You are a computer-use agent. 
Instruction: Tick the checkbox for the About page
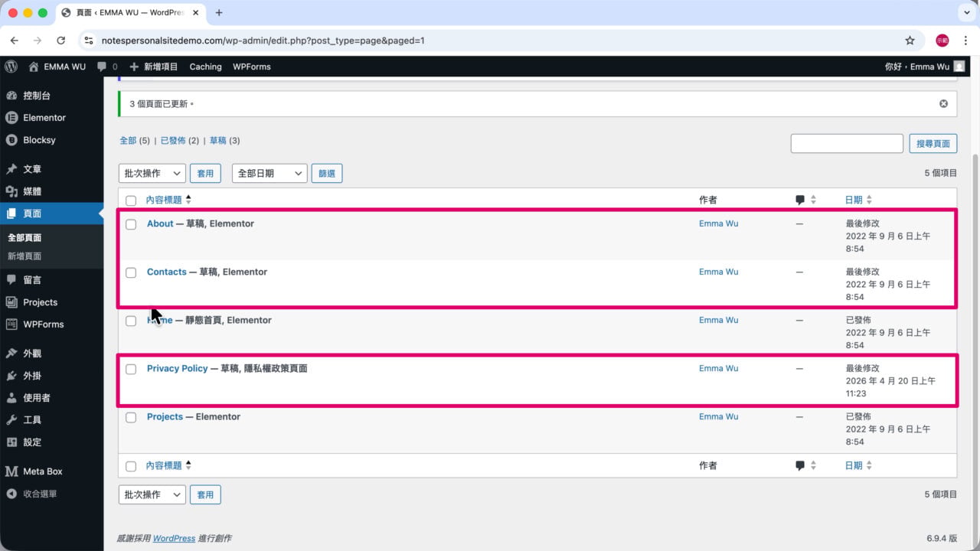tap(131, 224)
